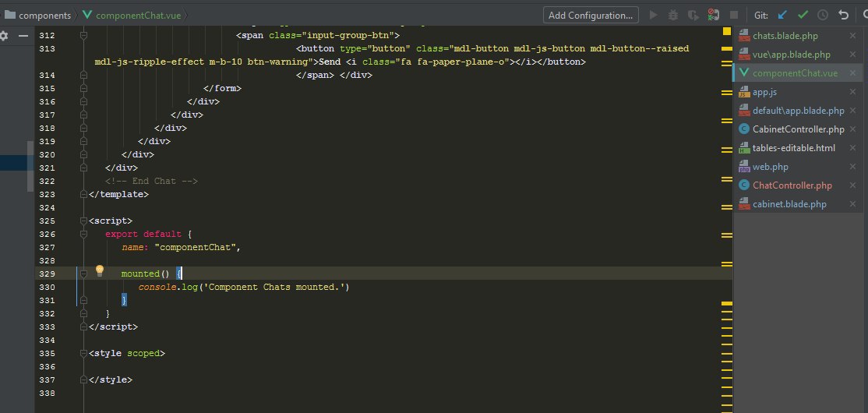Click line number 325 in gutter
868x413 pixels.
pyautogui.click(x=48, y=221)
